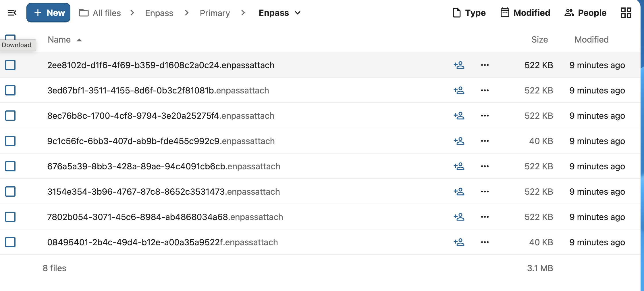Open the Modified date filter
Viewport: 644px width, 291px height.
(525, 13)
